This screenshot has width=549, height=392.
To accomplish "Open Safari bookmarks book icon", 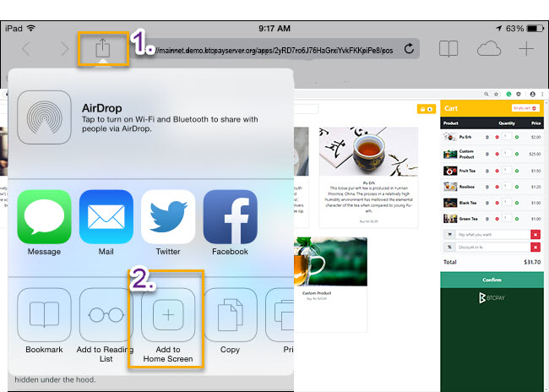I will click(x=448, y=49).
